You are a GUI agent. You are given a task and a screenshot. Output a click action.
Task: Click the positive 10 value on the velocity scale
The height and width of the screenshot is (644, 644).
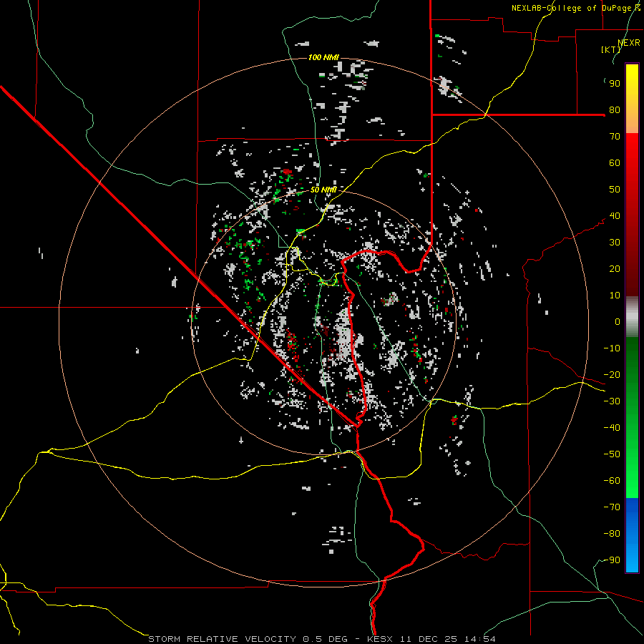tap(615, 296)
